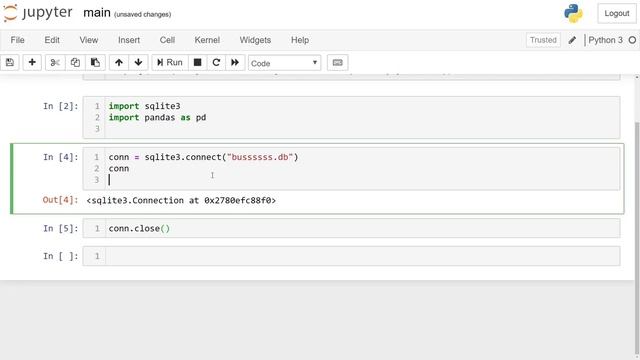
Task: Run the selected cell
Action: (170, 62)
